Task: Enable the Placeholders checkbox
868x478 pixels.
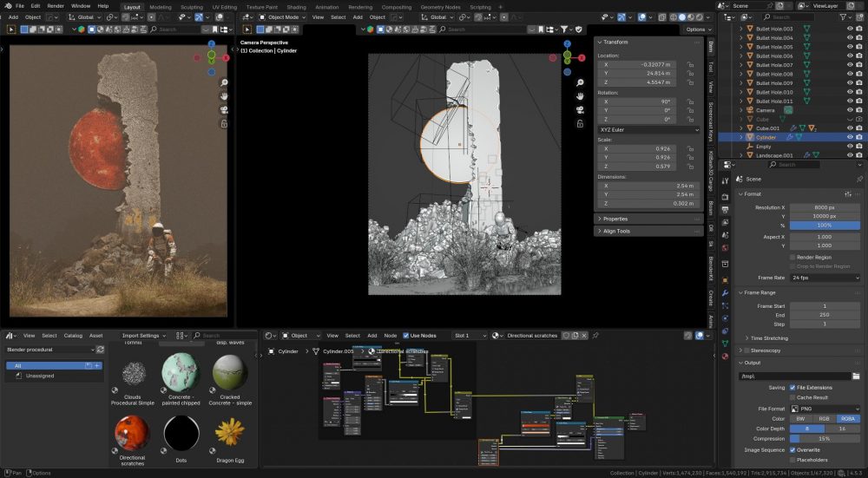Action: (792, 460)
